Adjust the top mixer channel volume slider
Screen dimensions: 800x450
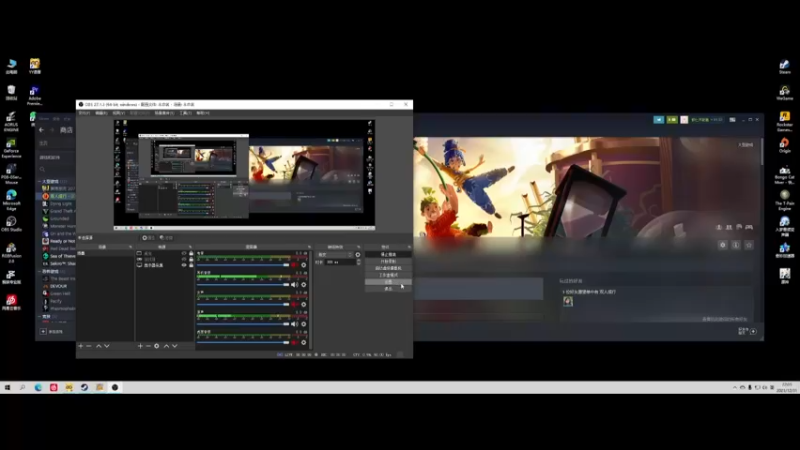pyautogui.click(x=243, y=265)
